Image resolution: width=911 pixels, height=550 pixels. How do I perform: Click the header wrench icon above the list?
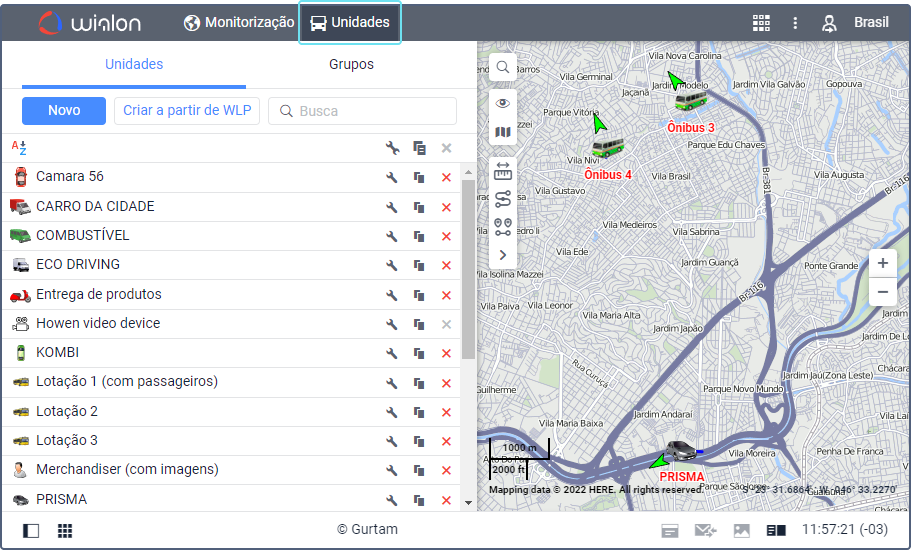tap(393, 148)
